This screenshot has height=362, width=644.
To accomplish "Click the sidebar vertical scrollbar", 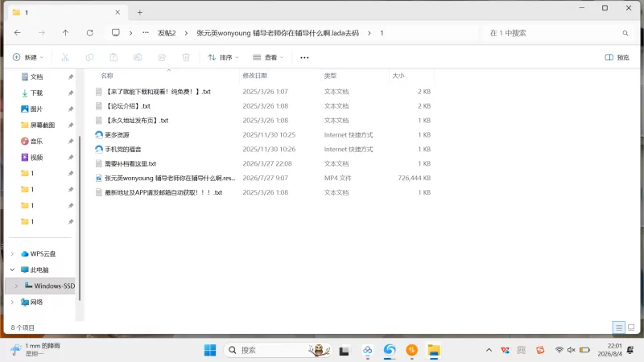I will 79,217.
